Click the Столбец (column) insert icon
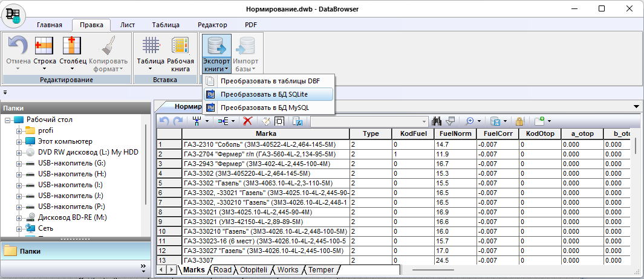644x279 pixels. (73, 46)
